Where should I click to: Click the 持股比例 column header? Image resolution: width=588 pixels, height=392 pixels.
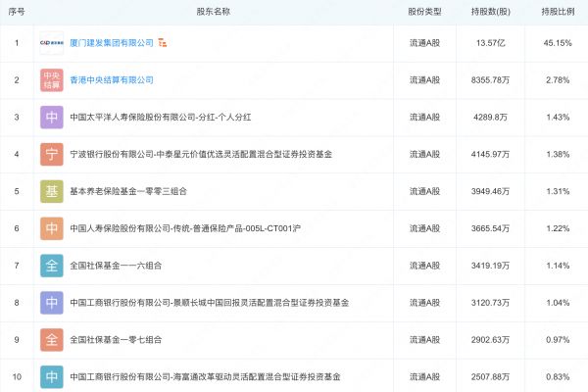[556, 12]
